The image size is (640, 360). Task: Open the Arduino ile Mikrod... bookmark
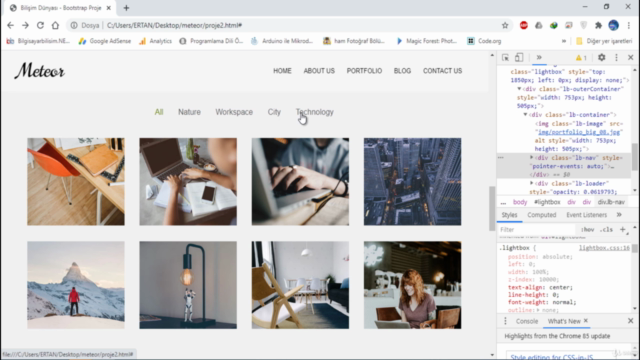[x=282, y=41]
